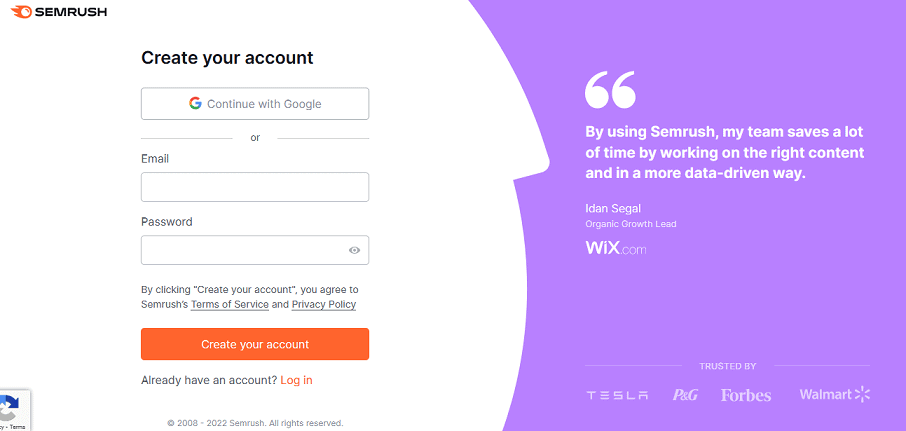Focus the Password input field
906x431 pixels.
(255, 250)
